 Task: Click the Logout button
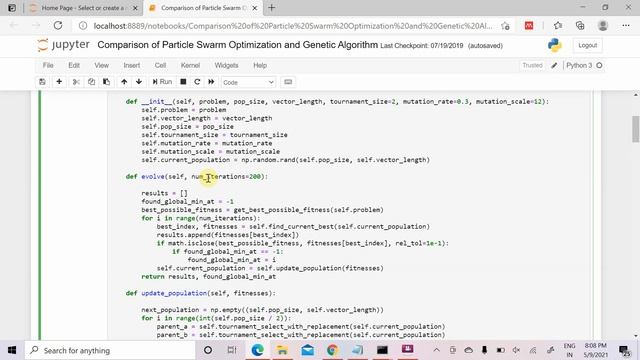[x=587, y=45]
